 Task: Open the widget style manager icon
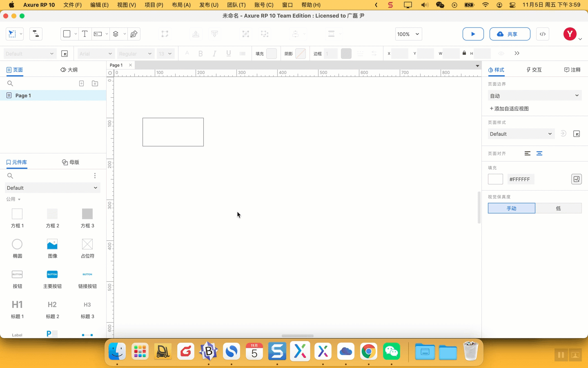65,54
